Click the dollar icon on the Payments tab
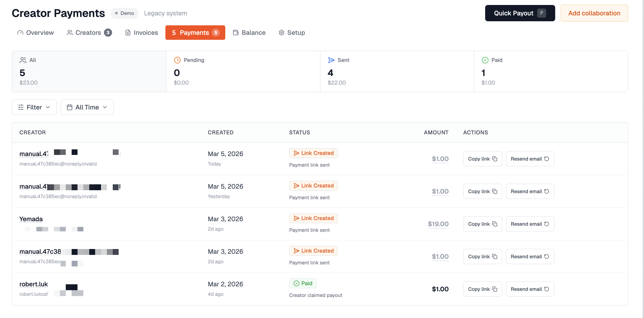Screen dimensions: 644x318 [x=174, y=33]
